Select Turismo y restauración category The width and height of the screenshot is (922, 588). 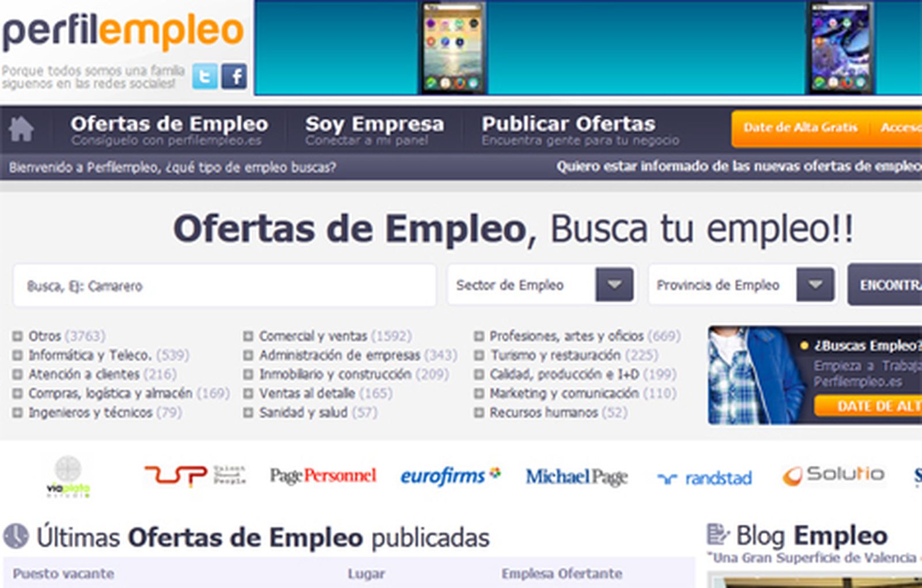coord(574,355)
